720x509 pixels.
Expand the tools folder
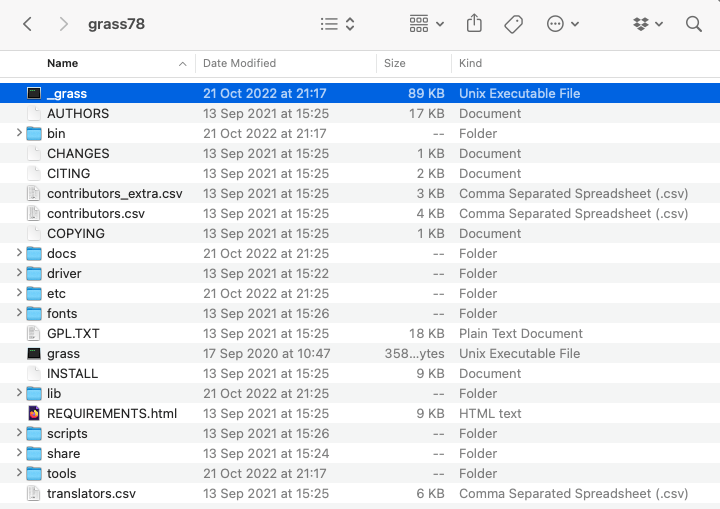[x=19, y=473]
